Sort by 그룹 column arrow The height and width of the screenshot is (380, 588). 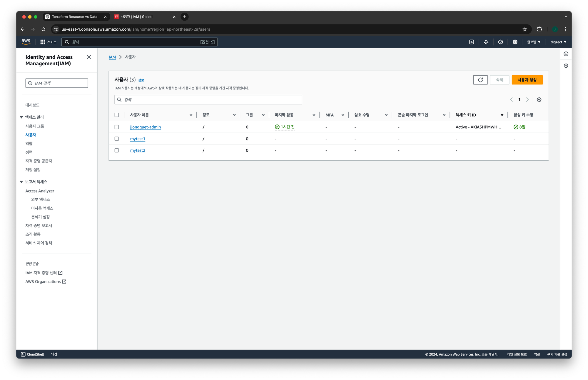(x=263, y=115)
